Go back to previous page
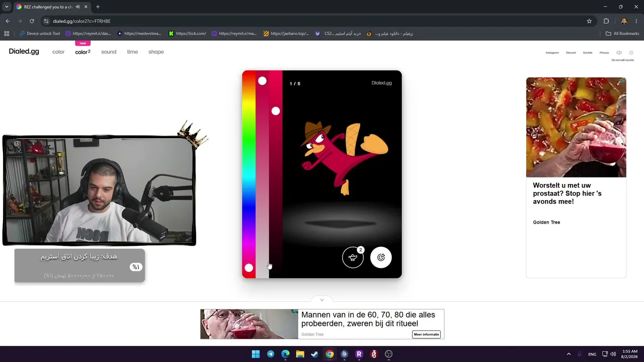 [8, 21]
